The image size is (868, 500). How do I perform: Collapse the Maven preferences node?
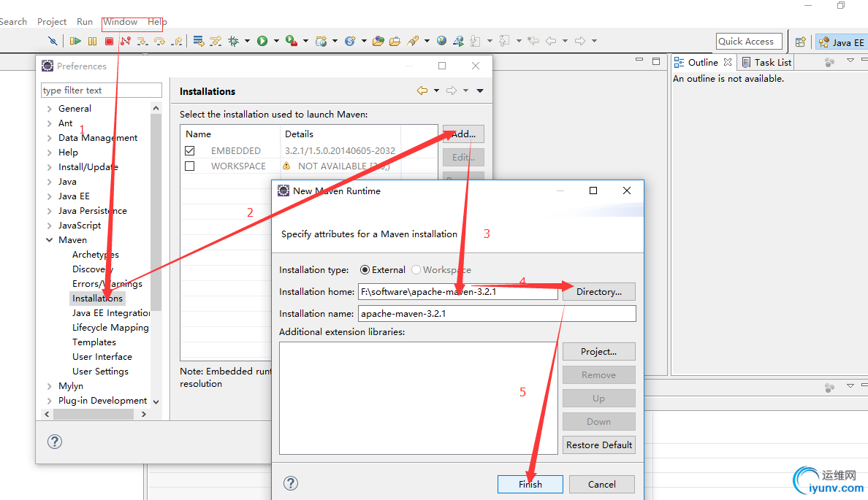coord(49,240)
